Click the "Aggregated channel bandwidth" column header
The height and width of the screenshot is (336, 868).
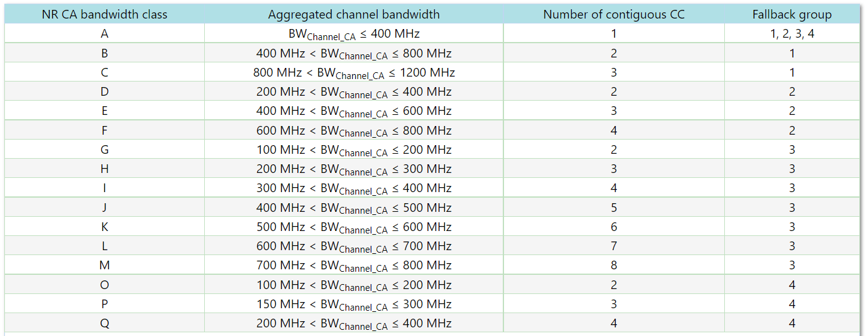coord(353,14)
